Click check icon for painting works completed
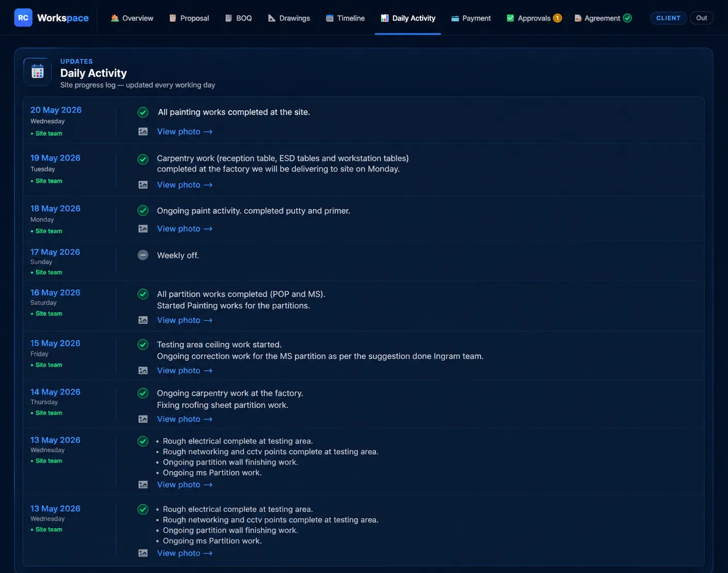Image resolution: width=728 pixels, height=573 pixels. click(143, 112)
